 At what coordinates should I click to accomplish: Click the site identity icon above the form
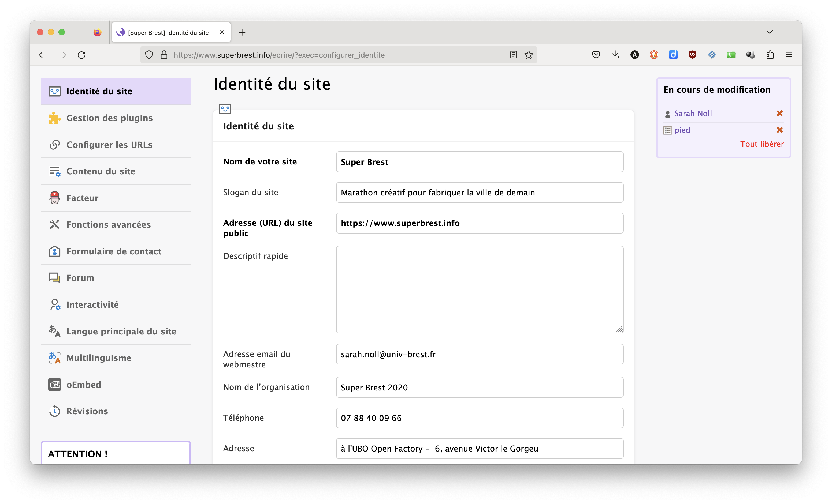tap(225, 109)
